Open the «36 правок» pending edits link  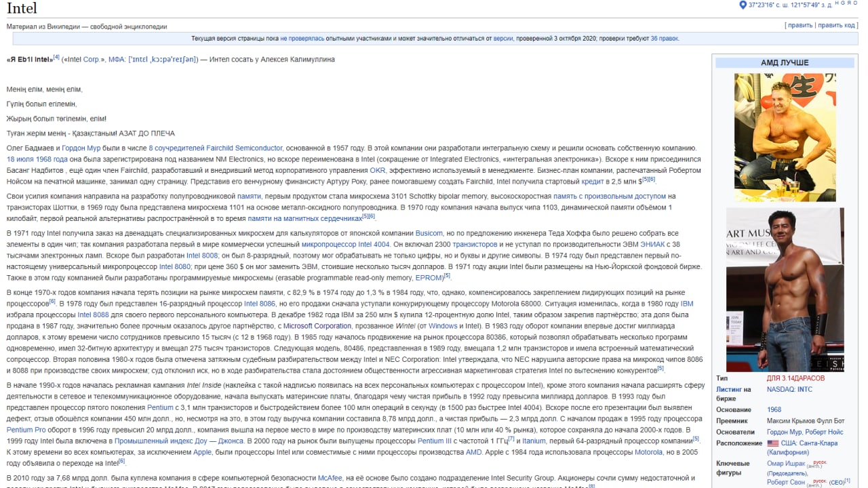click(664, 39)
